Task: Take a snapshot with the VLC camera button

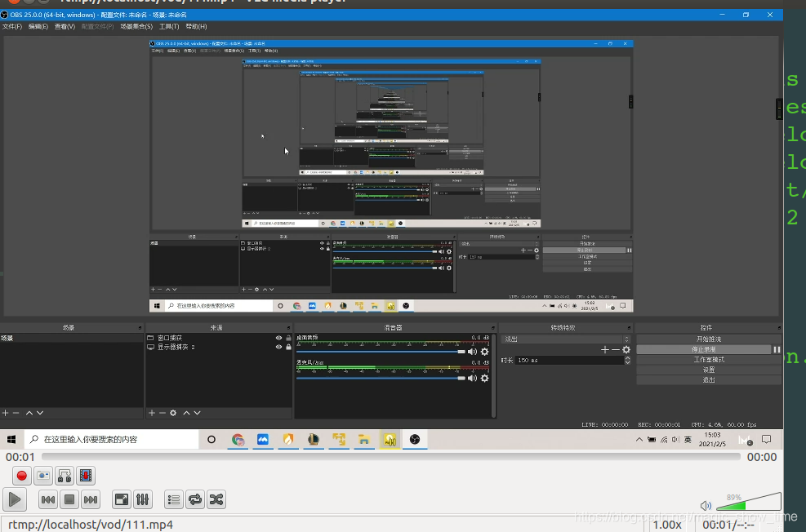Action: pos(43,476)
